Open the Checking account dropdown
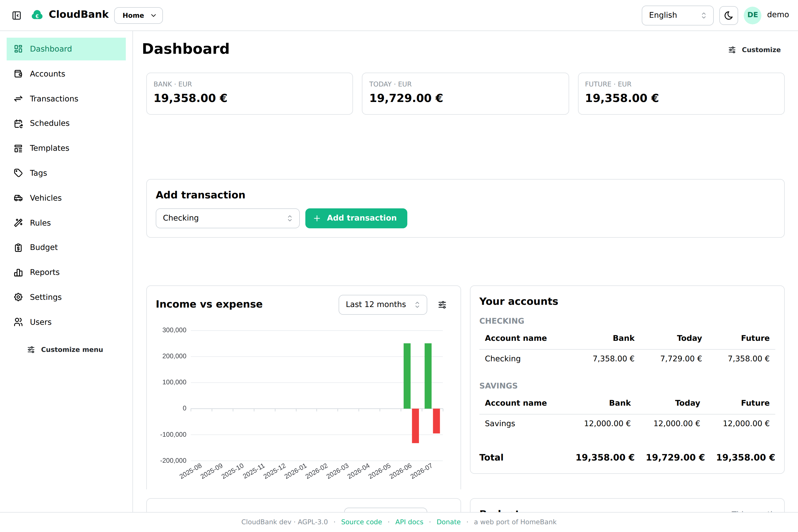The image size is (798, 532). (x=227, y=218)
